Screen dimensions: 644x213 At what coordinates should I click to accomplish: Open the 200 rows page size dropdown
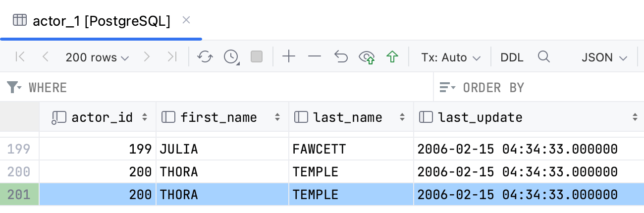click(97, 57)
